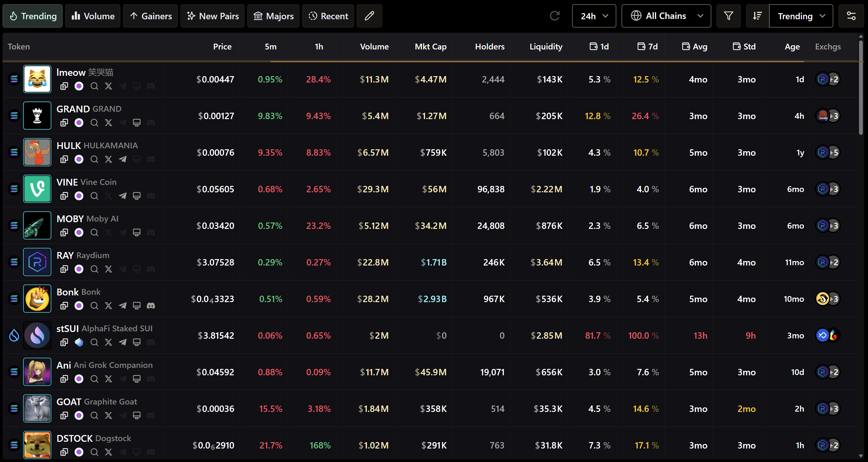Click VINE price $0.05605
This screenshot has width=868, height=462.
click(215, 189)
